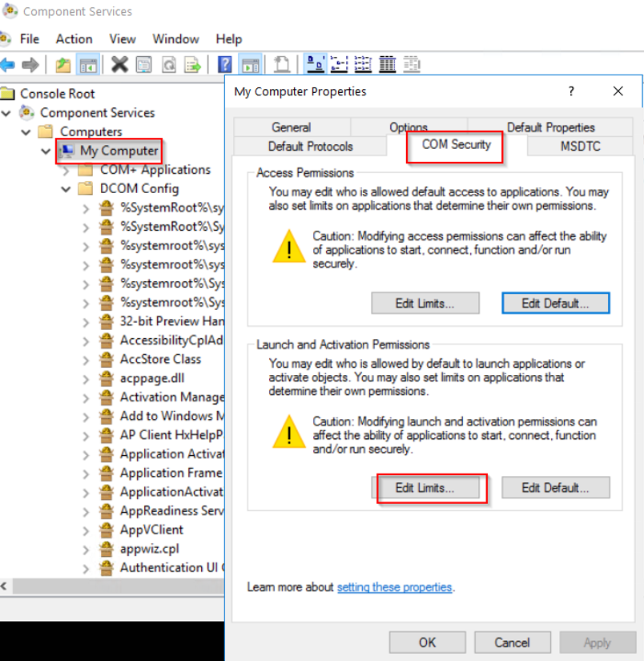Click the DCOM Config folder icon
The width and height of the screenshot is (644, 661).
coord(86,188)
